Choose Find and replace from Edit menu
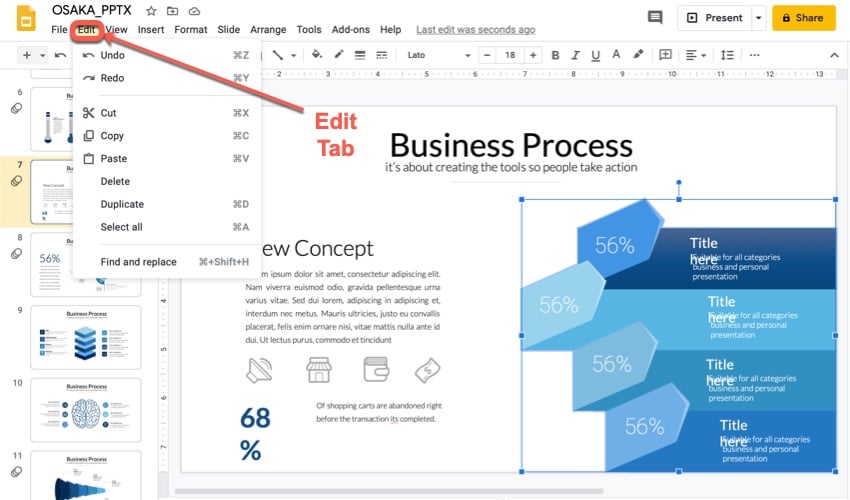Image resolution: width=850 pixels, height=500 pixels. coord(138,262)
